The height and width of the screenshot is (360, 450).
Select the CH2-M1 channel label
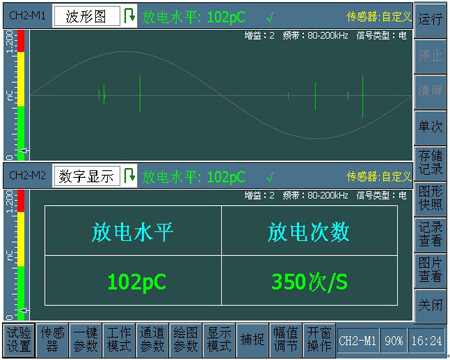pos(27,15)
